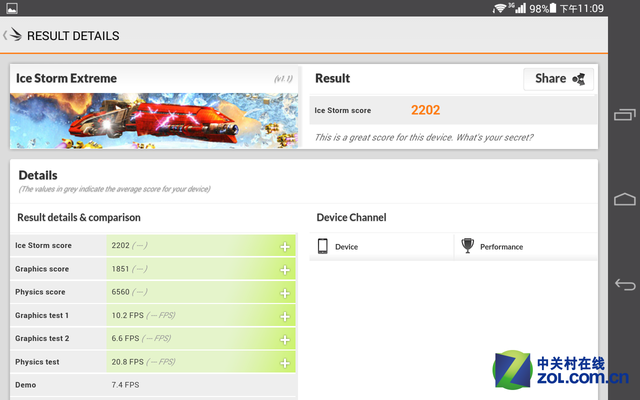Tap the battery status icon

coord(553,8)
